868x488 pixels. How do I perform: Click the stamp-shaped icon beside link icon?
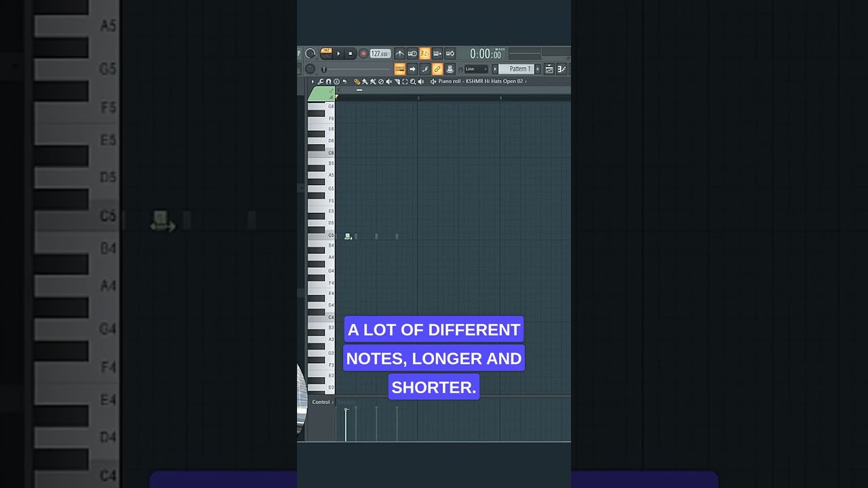450,68
